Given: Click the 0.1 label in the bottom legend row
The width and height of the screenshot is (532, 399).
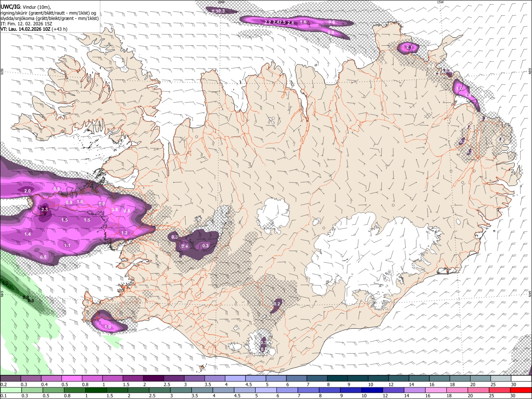Looking at the screenshot, I should [x=3, y=396].
